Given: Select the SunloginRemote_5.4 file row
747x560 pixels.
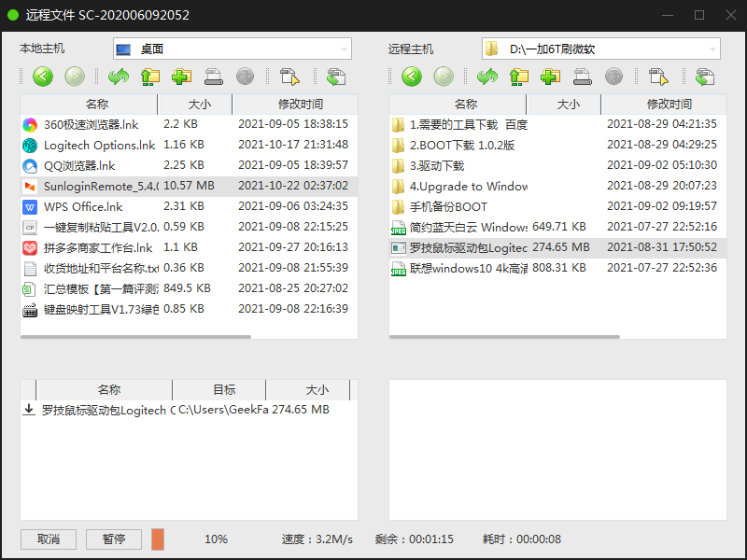Looking at the screenshot, I should [190, 186].
